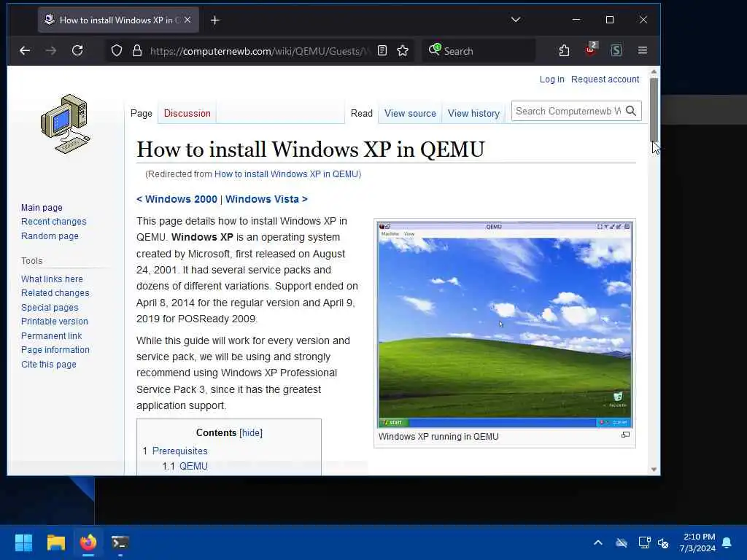Jump to the 1.1 QEMU section
The image size is (747, 560).
pyautogui.click(x=193, y=466)
